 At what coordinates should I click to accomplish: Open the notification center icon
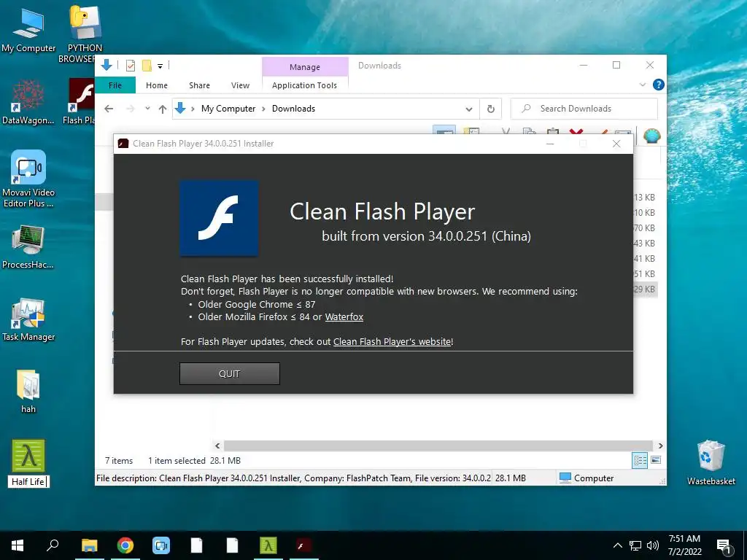pyautogui.click(x=724, y=546)
